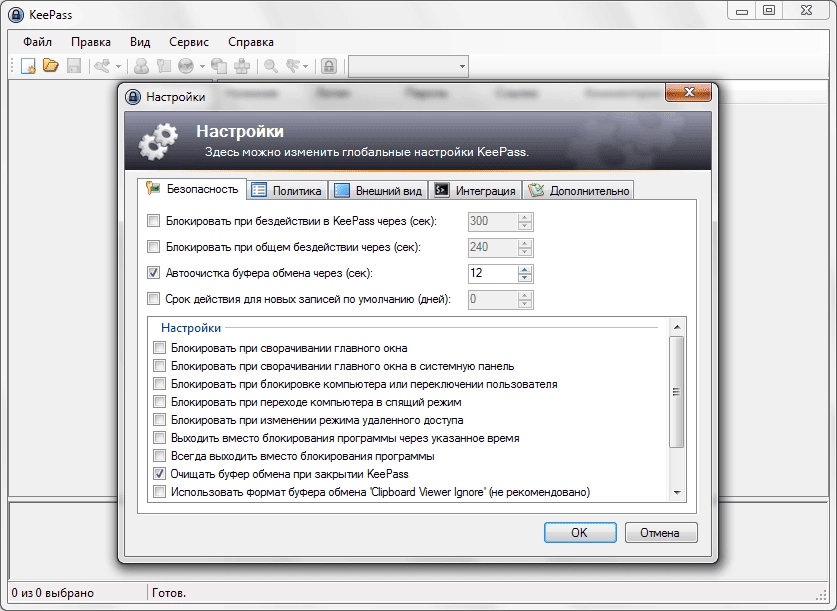Click the Show entries toolbar icon
837x611 pixels.
[293, 66]
